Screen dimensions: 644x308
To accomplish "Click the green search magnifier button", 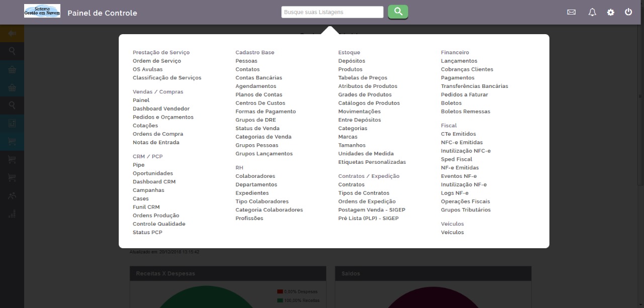I will [397, 12].
